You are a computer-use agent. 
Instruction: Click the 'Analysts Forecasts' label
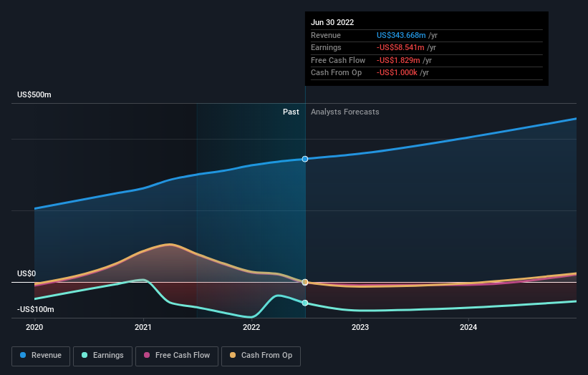345,112
